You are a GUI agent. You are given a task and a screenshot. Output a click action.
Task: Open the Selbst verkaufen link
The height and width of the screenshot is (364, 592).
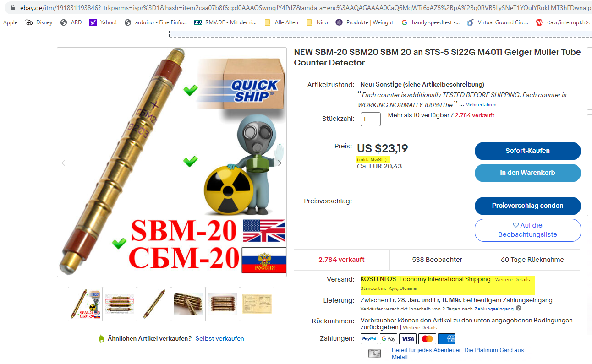pos(219,338)
